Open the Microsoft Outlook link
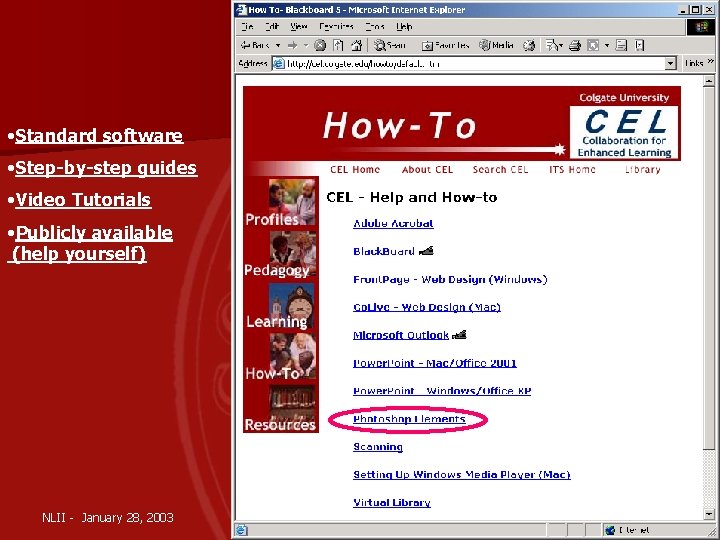720x540 pixels. click(x=401, y=335)
